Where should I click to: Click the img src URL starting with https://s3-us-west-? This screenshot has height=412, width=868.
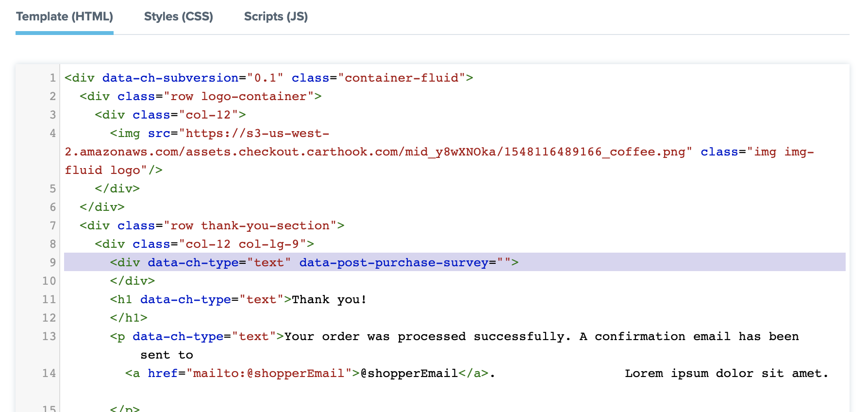tap(254, 133)
